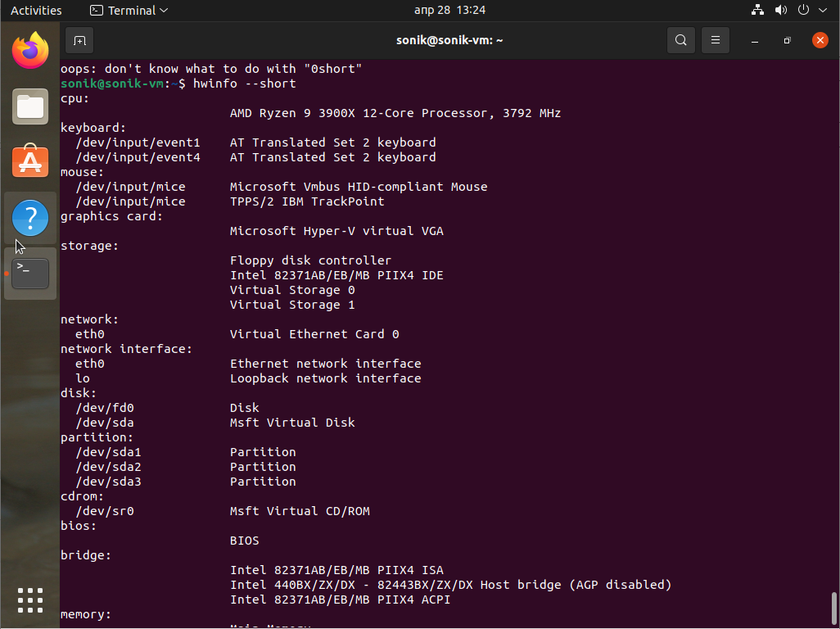Open Files manager in dock
Viewport: 840px width, 629px height.
(30, 106)
